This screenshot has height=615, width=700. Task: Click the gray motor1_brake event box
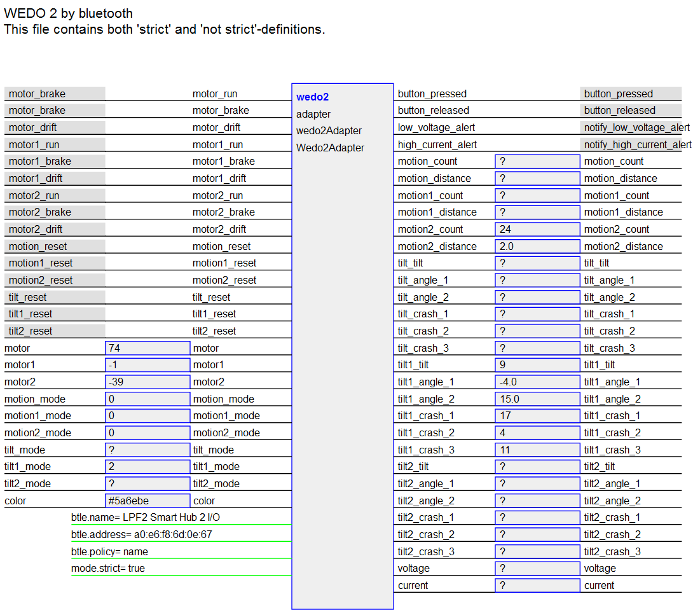point(55,162)
